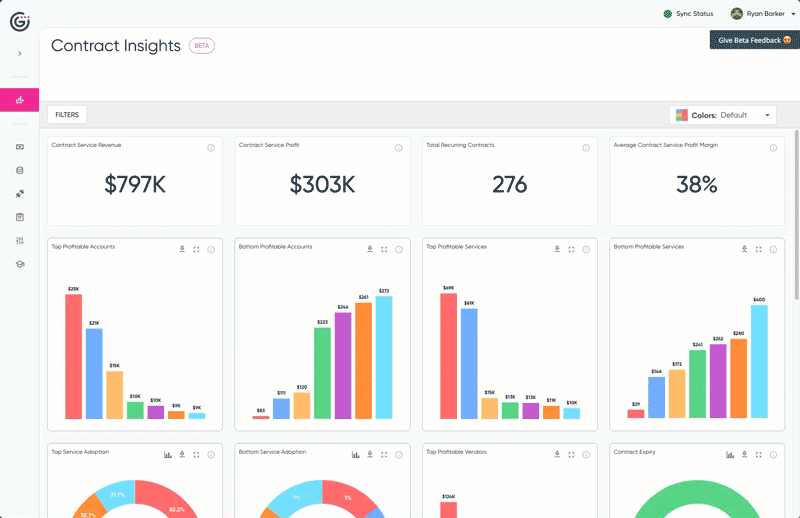
Task: Click the Ryan Barker avatar
Action: 736,14
